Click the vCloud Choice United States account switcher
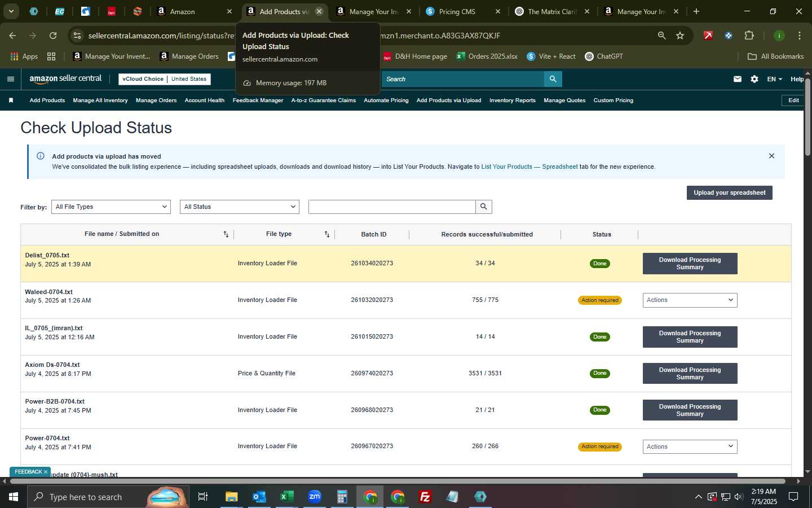 point(165,79)
